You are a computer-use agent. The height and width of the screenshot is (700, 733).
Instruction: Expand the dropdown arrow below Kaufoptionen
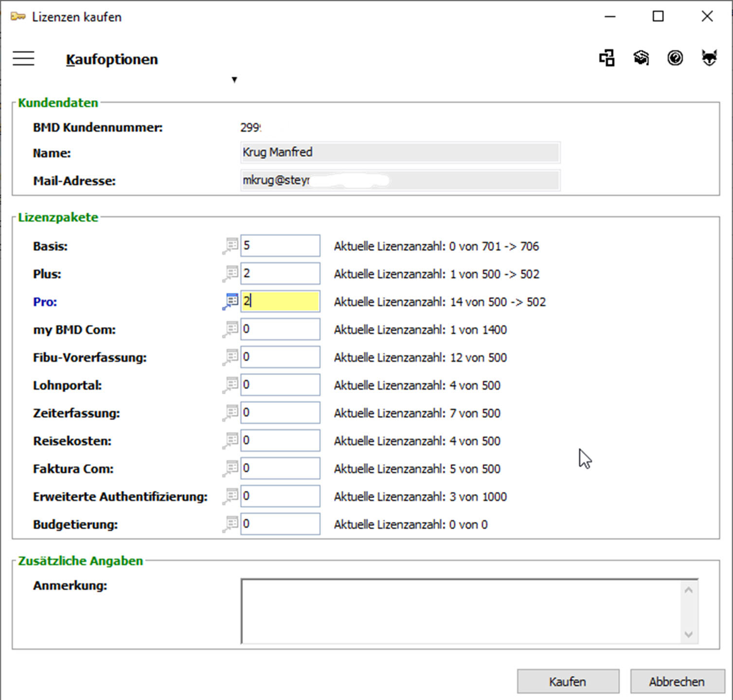[234, 80]
